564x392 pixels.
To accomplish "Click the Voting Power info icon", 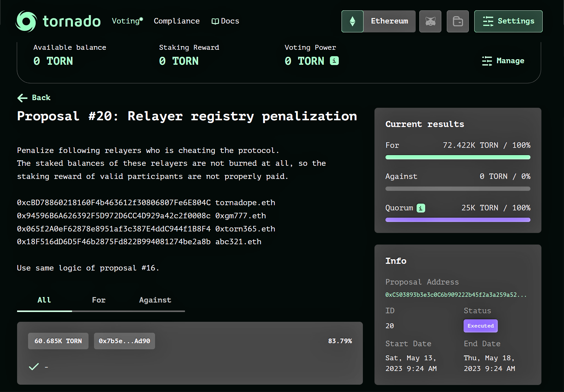I will pos(334,61).
